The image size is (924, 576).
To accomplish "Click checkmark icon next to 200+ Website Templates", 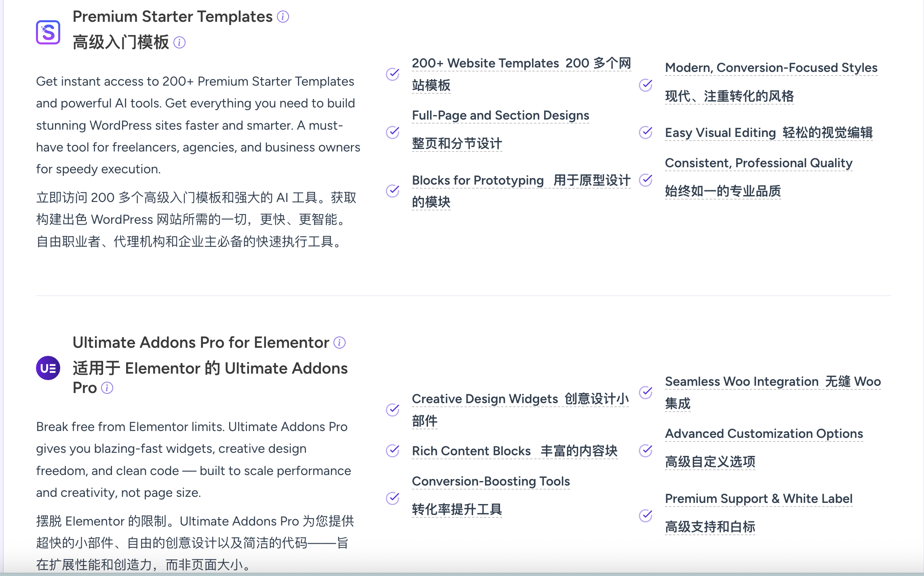I will point(392,74).
